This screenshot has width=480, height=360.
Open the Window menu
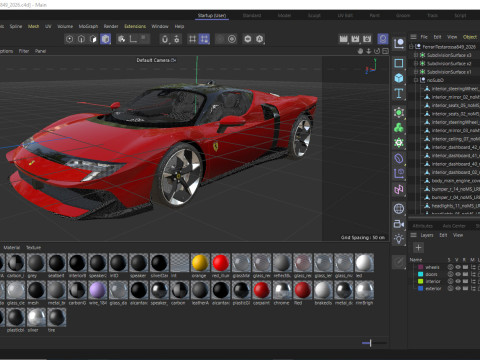coord(160,26)
